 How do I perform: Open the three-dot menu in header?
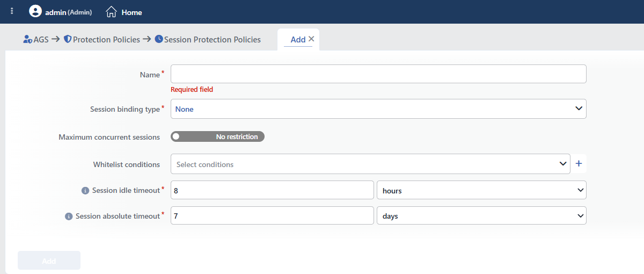[x=12, y=11]
